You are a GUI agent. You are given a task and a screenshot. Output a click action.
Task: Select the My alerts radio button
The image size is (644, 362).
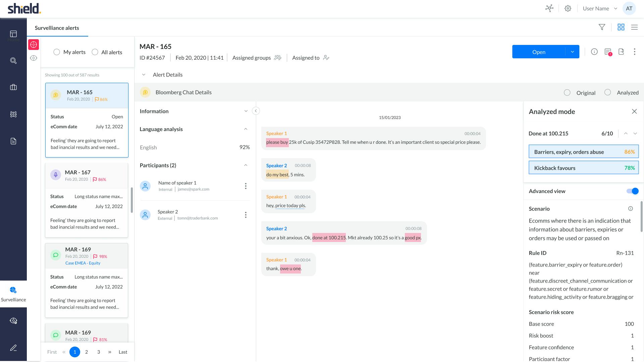tap(57, 52)
